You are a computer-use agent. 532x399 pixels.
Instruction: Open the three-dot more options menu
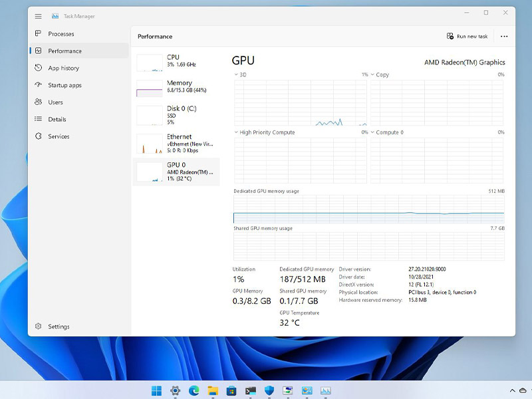pyautogui.click(x=504, y=37)
